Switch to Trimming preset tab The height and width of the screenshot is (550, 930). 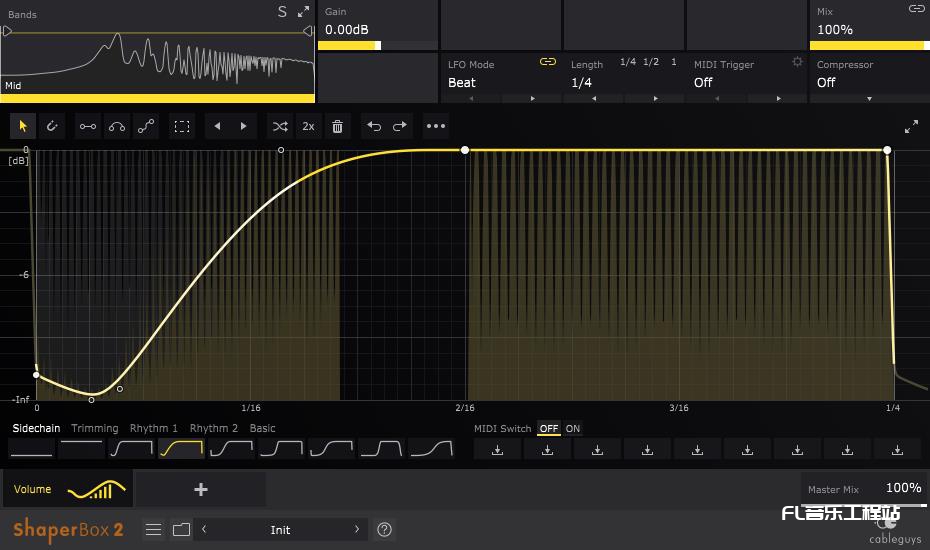(95, 428)
